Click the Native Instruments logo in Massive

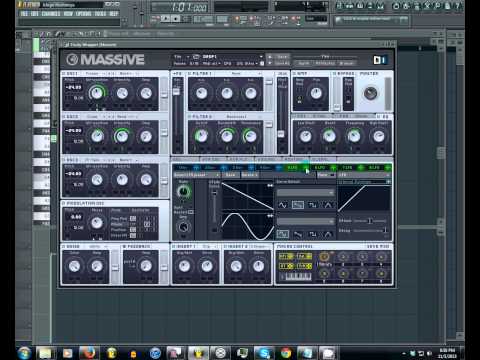pyautogui.click(x=380, y=60)
